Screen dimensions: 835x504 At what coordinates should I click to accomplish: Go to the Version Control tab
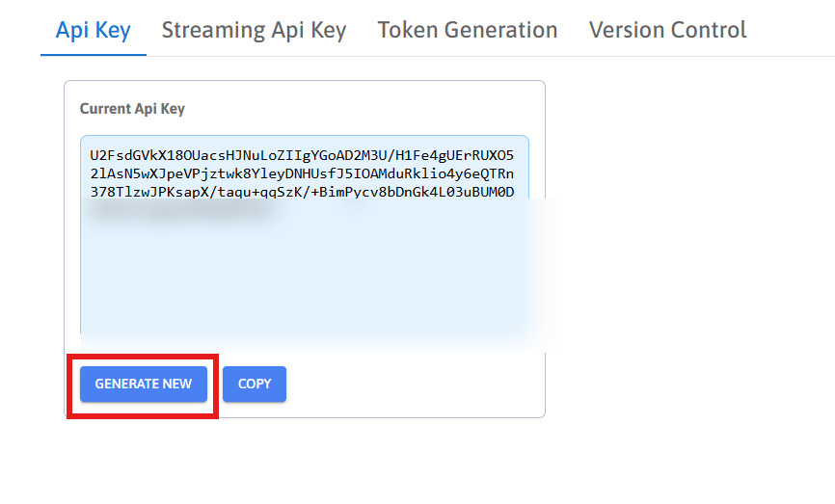click(667, 30)
